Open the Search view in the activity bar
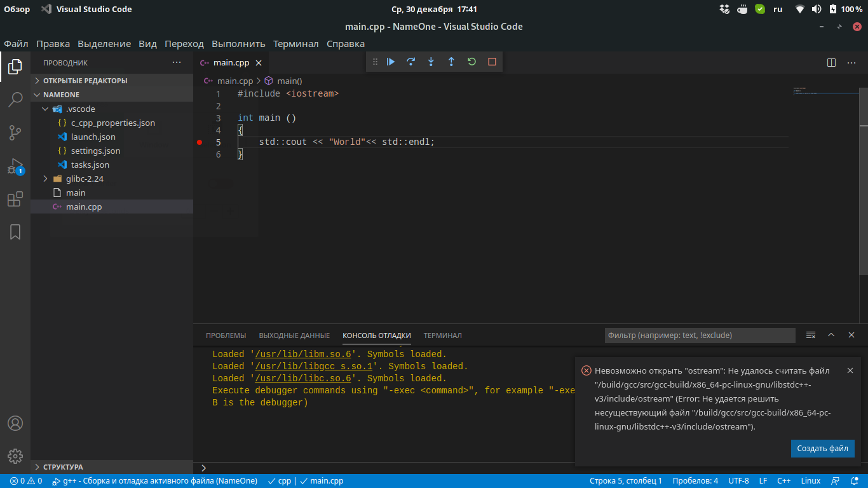Image resolution: width=868 pixels, height=488 pixels. [x=15, y=99]
